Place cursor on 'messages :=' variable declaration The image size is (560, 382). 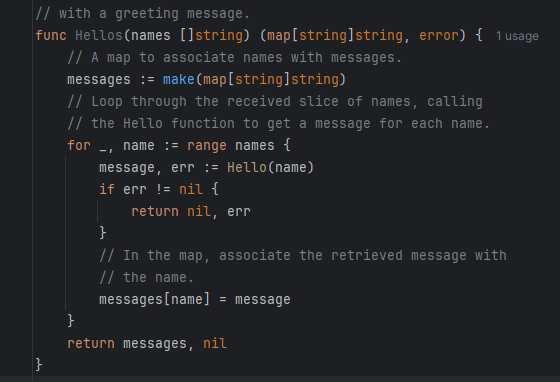click(111, 80)
